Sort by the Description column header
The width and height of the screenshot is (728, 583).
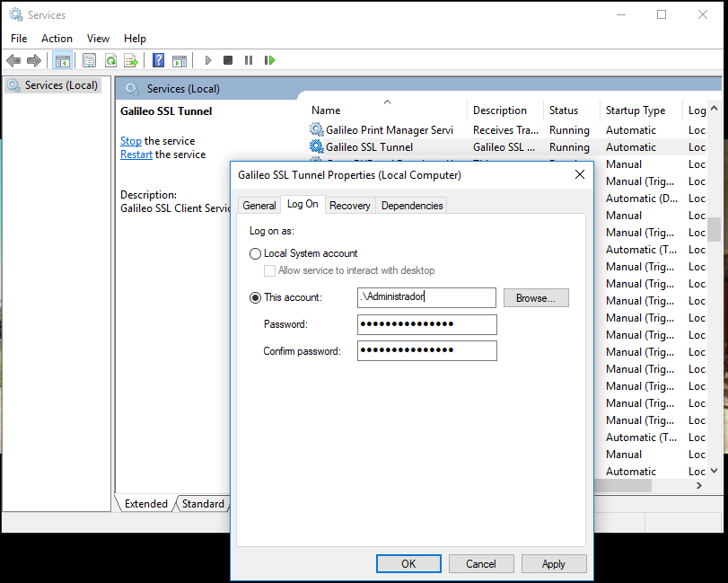click(505, 110)
